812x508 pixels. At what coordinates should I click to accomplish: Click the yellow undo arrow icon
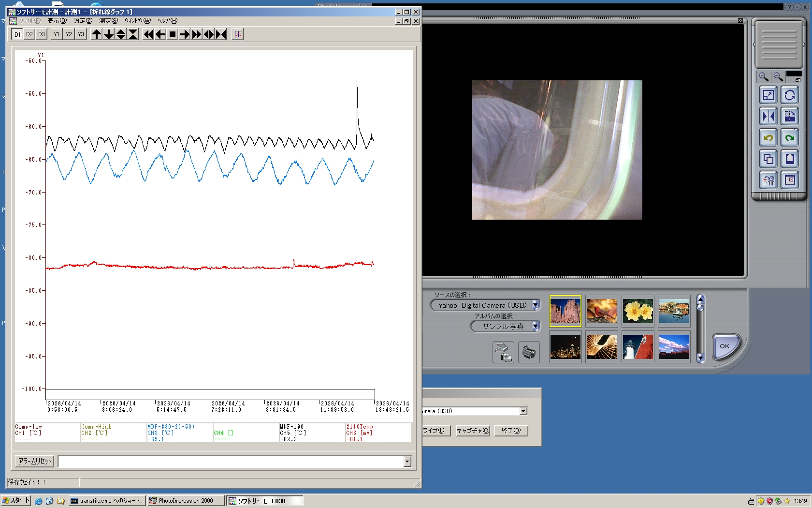(x=768, y=138)
